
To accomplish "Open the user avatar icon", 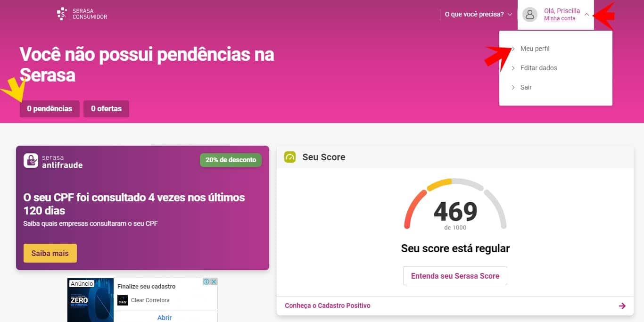I will coord(530,15).
